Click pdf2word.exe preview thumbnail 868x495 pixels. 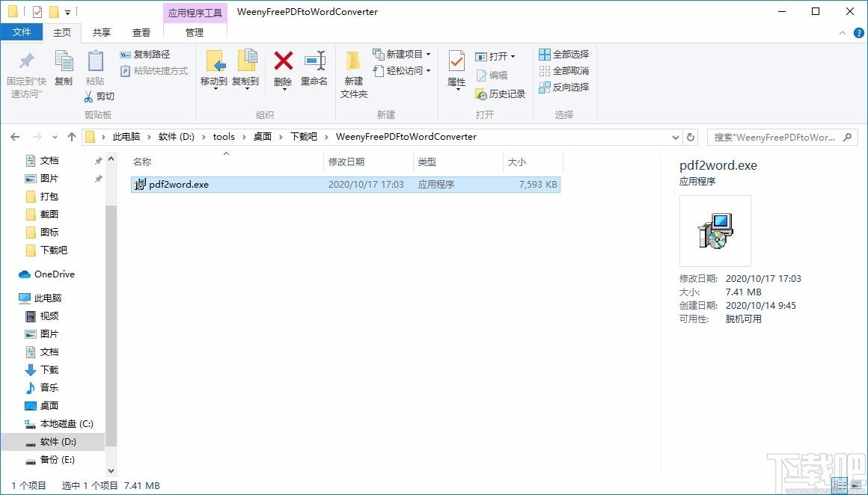[715, 230]
